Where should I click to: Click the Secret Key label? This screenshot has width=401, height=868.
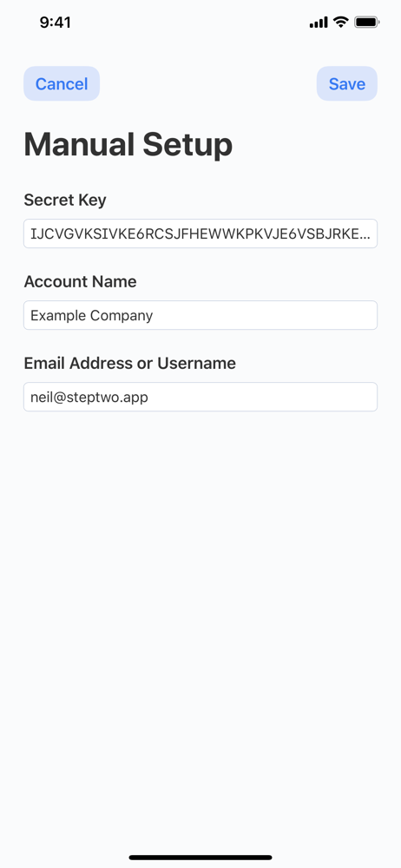(x=65, y=200)
